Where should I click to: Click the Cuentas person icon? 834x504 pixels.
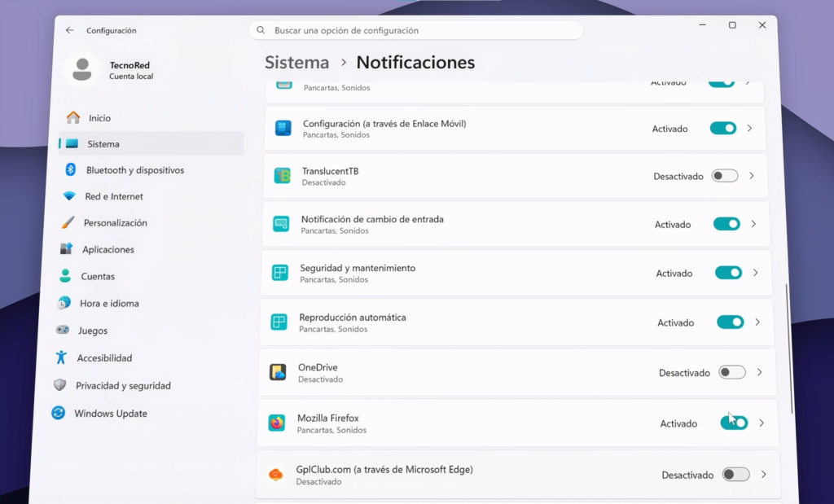65,275
